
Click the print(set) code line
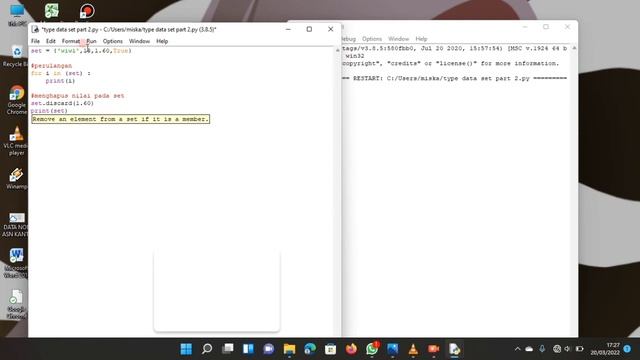coord(49,111)
